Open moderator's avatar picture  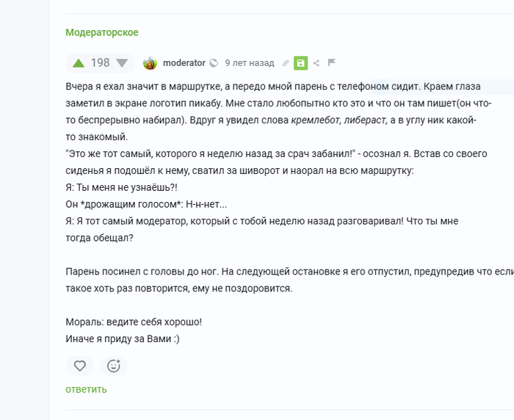tap(150, 63)
